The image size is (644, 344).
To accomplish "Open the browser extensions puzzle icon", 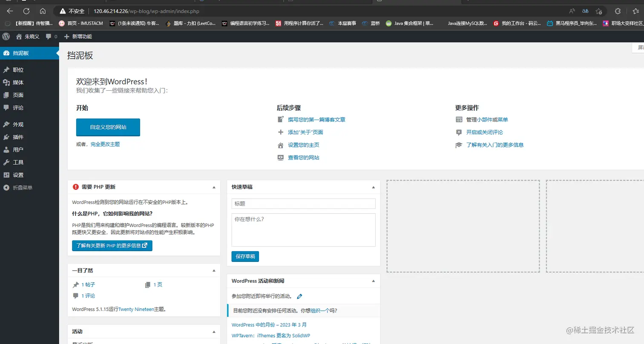I will (618, 11).
